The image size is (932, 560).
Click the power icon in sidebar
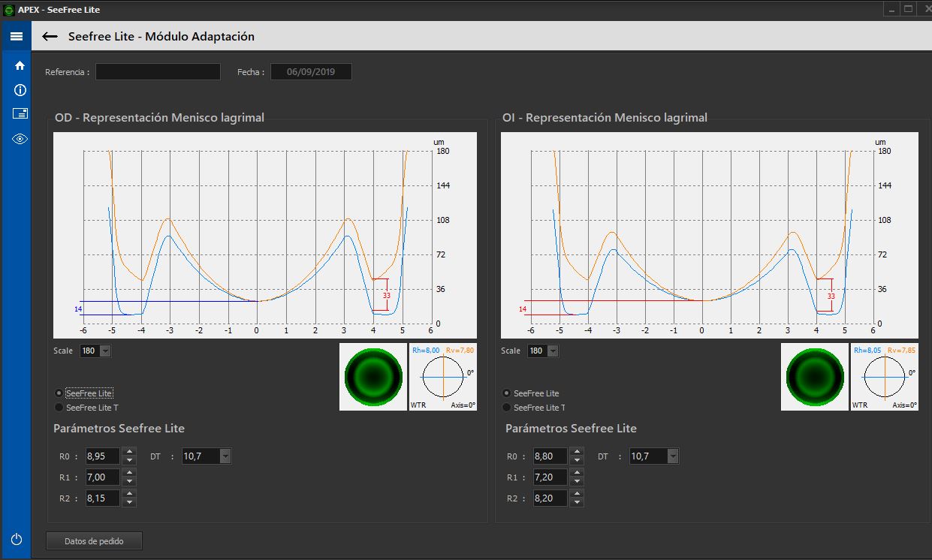click(17, 539)
